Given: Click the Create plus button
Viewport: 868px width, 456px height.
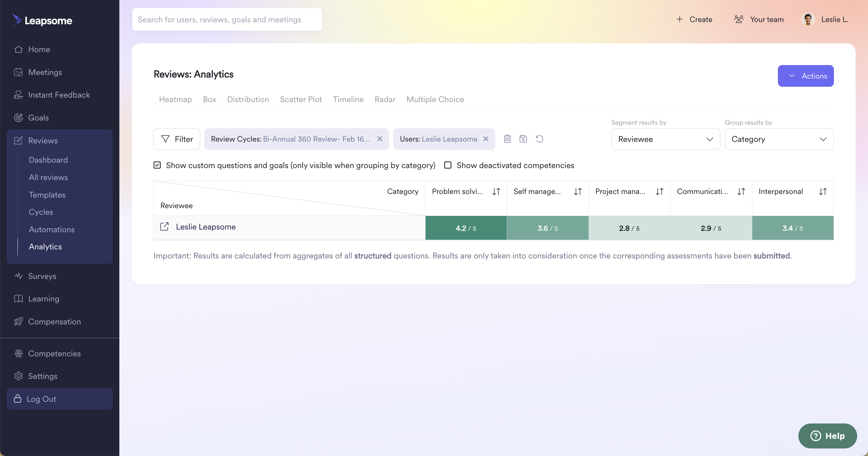Looking at the screenshot, I should click(x=694, y=20).
